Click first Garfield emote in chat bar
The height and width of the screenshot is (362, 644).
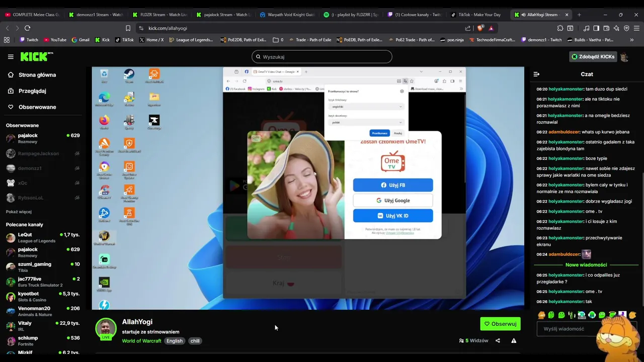541,315
